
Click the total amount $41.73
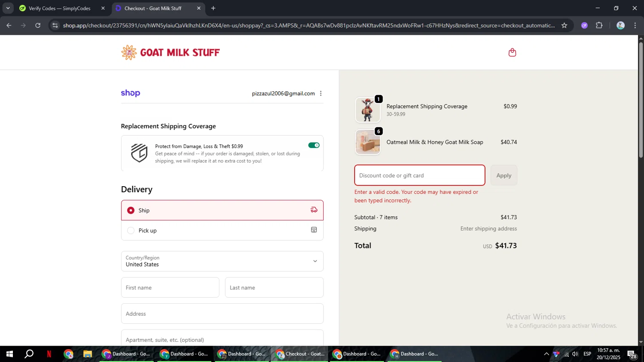click(x=506, y=245)
